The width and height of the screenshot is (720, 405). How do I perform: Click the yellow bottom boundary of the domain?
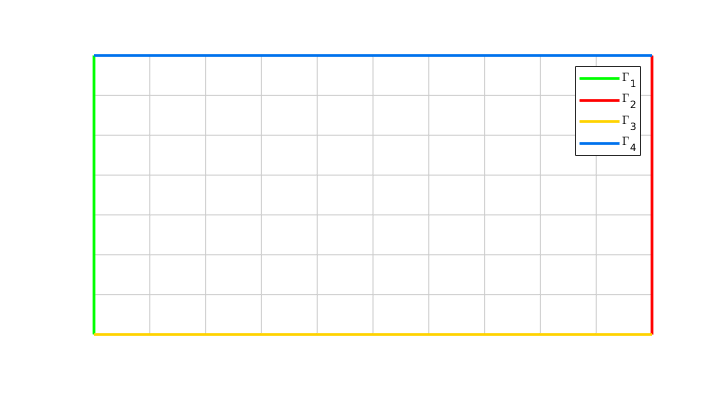click(373, 334)
